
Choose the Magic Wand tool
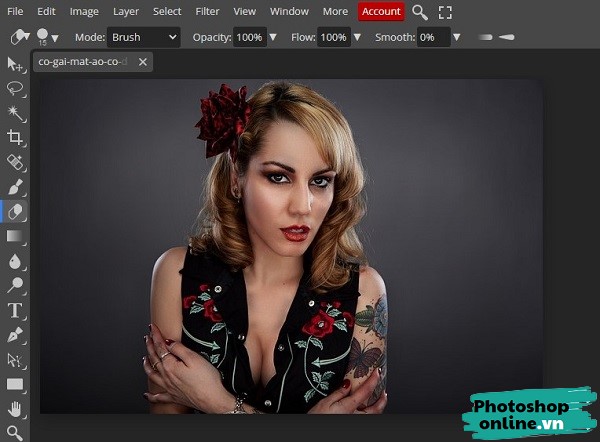coord(15,113)
